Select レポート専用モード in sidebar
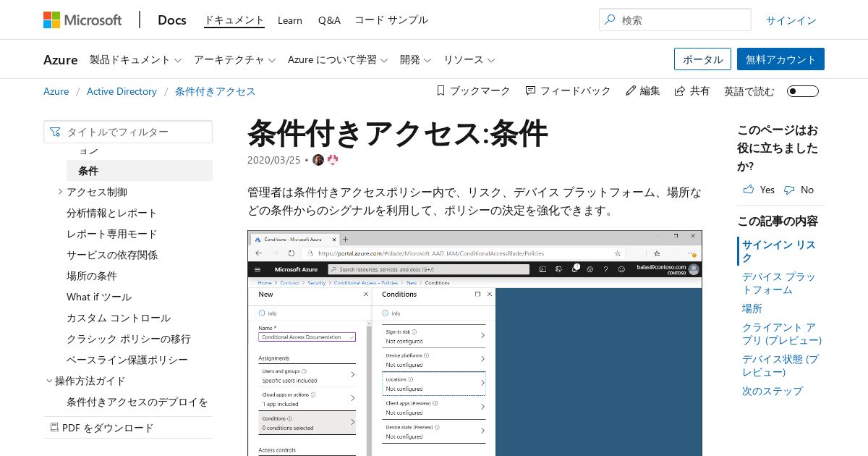The width and height of the screenshot is (868, 456). 112,234
